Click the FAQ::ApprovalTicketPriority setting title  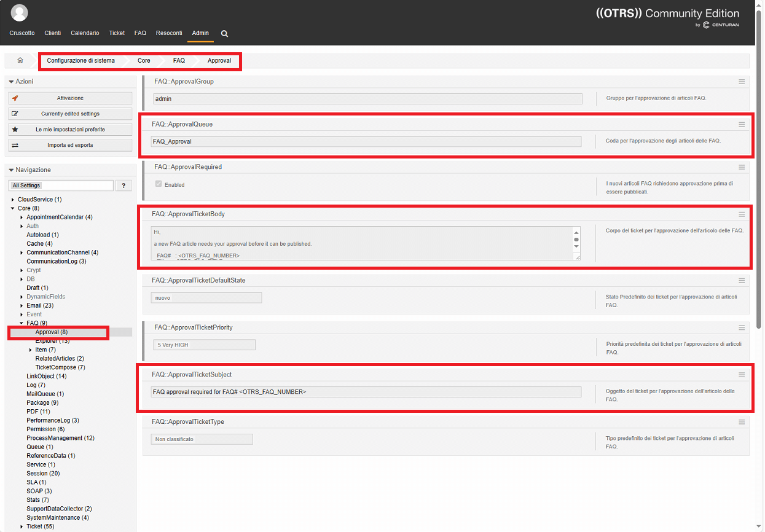click(x=194, y=327)
